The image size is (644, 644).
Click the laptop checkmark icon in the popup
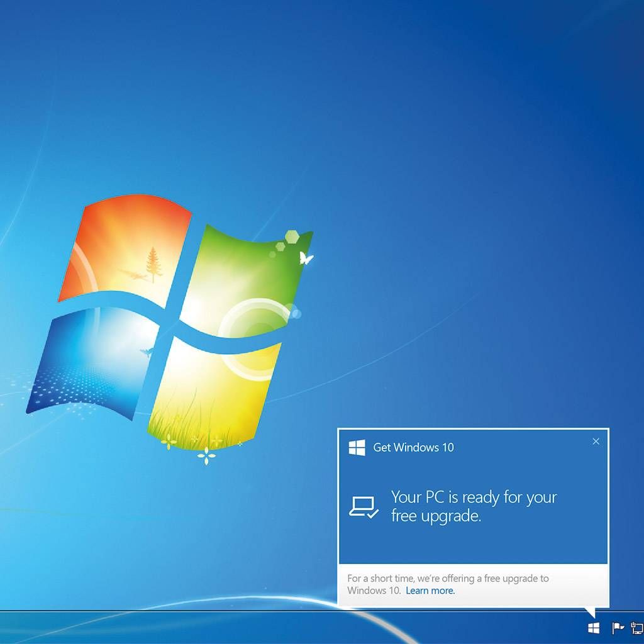tap(364, 507)
